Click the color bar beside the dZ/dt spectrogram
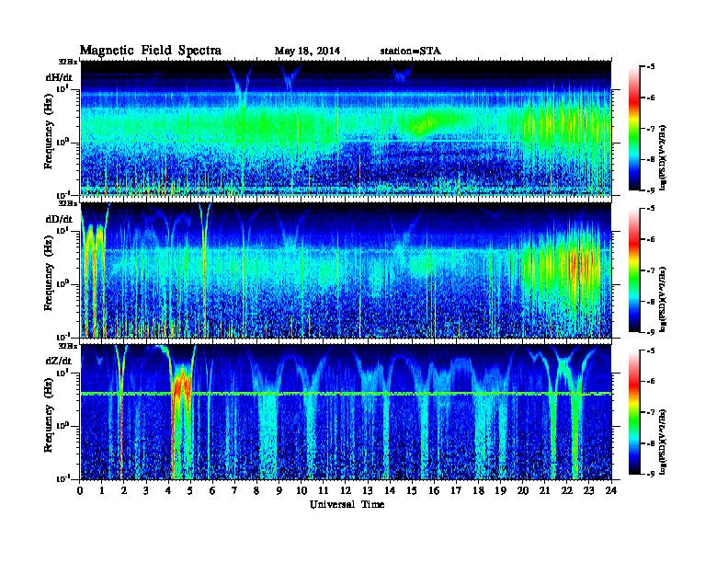This screenshot has width=728, height=563. point(633,411)
